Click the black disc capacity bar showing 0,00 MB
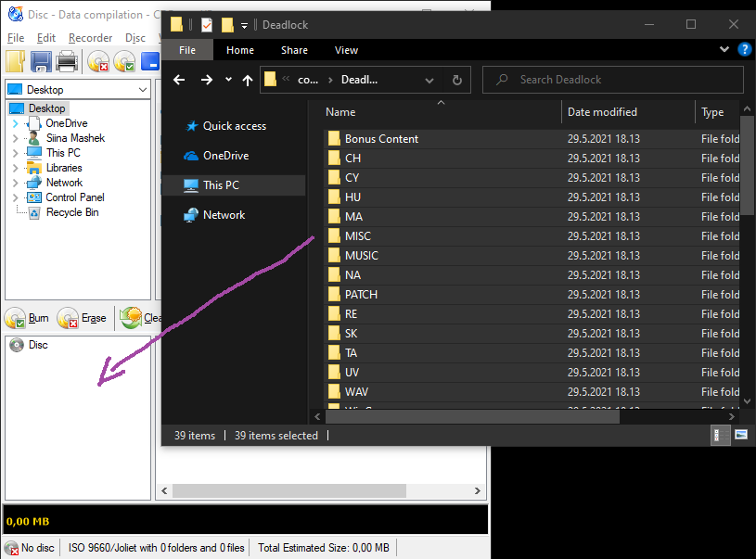 246,521
